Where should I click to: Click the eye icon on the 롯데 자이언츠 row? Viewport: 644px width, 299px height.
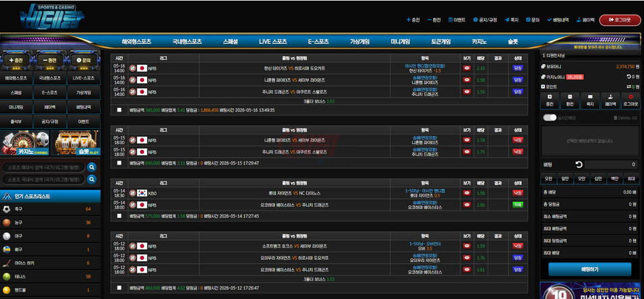point(466,193)
